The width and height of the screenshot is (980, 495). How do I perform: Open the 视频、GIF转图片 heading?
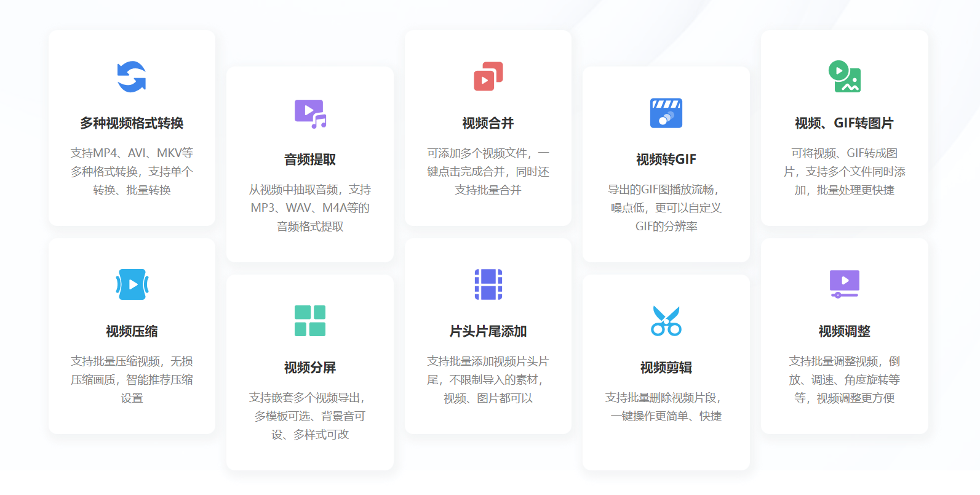click(844, 123)
